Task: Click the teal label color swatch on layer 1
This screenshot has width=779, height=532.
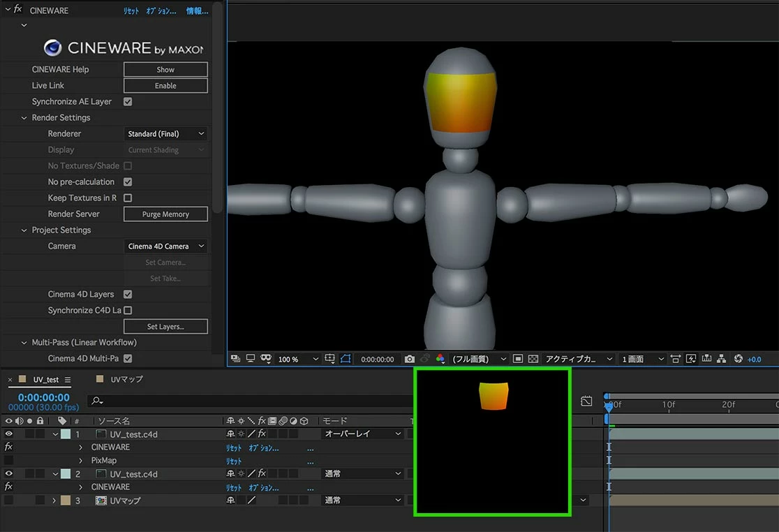Action: tap(66, 434)
